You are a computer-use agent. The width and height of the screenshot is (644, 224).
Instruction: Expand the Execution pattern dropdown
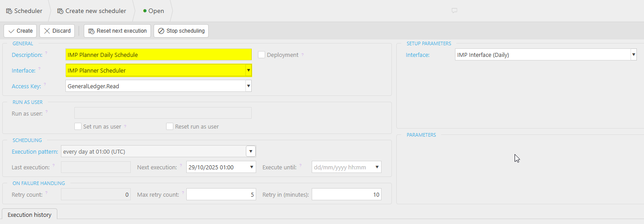click(251, 151)
